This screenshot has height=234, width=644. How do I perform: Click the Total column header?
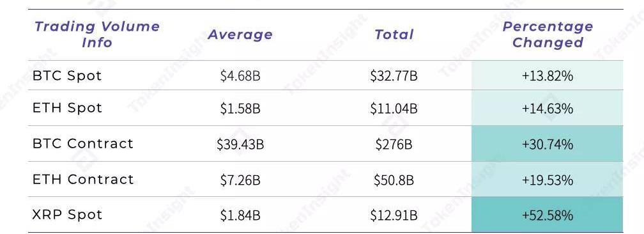(x=394, y=35)
